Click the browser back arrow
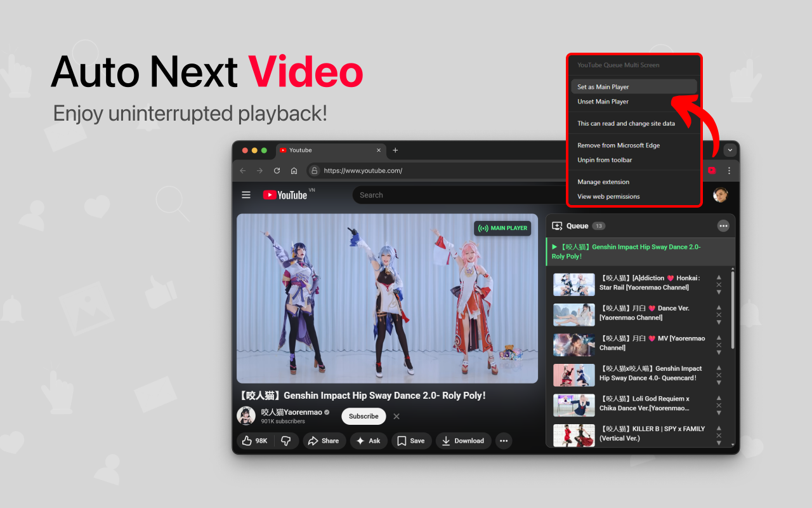 [242, 171]
